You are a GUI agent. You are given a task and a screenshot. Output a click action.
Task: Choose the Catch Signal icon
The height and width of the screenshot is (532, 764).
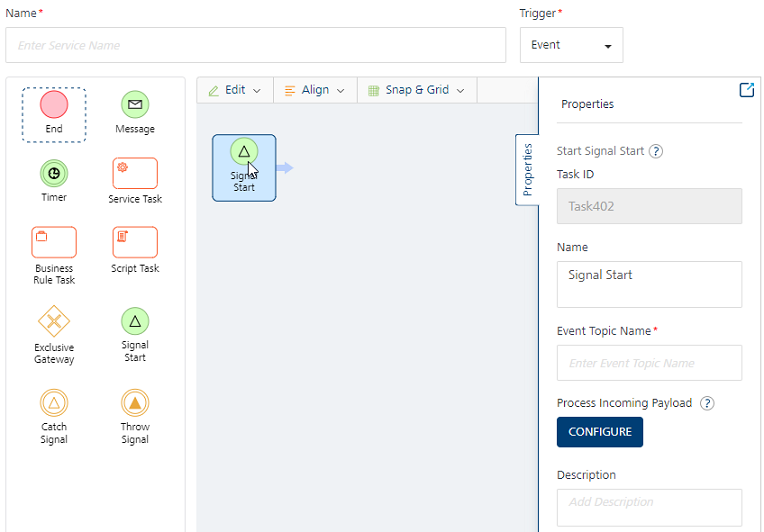[54, 403]
